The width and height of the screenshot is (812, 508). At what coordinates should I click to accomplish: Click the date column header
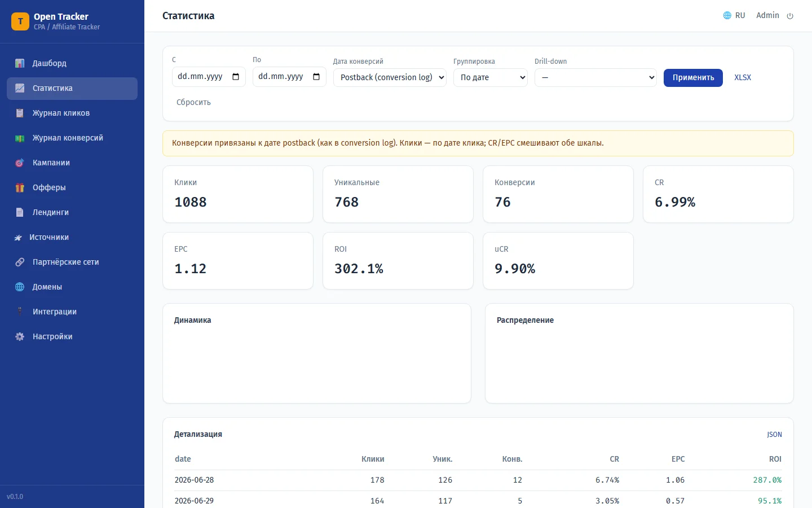pos(183,459)
